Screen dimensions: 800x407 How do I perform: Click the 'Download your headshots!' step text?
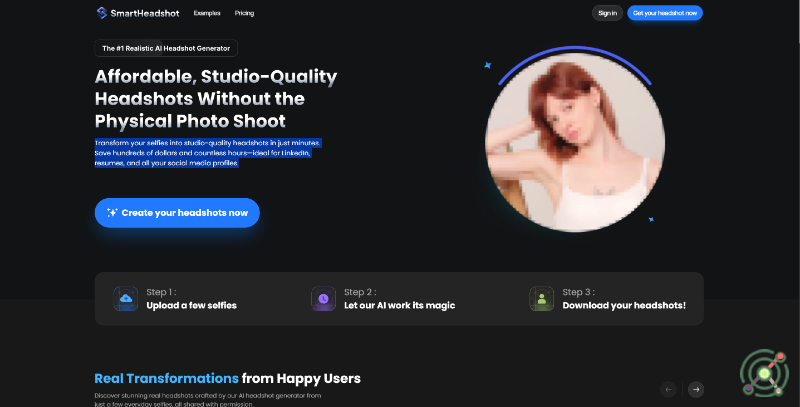(x=624, y=305)
